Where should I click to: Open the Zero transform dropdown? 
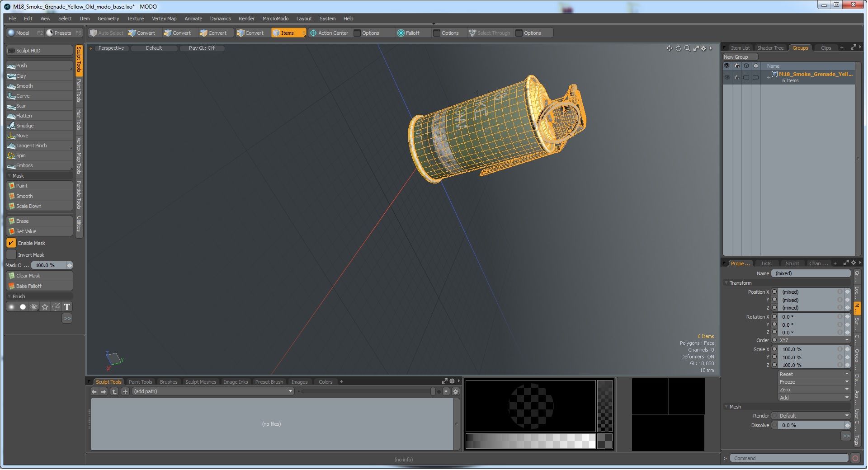click(x=814, y=390)
